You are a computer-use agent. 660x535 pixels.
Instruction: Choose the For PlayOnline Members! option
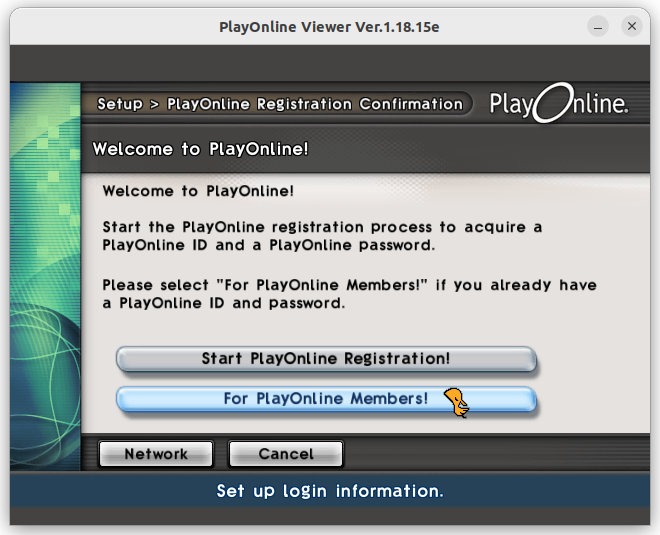tap(326, 399)
